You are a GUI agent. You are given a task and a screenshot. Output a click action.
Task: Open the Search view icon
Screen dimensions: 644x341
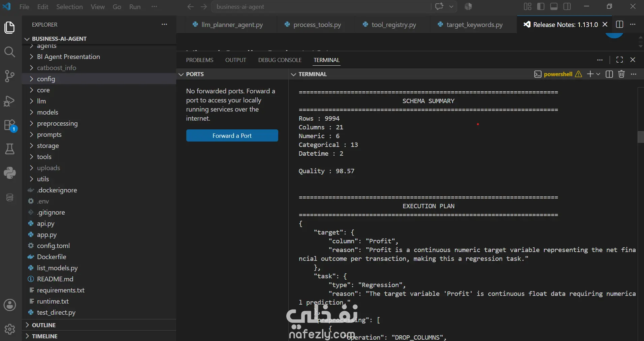[x=9, y=52]
